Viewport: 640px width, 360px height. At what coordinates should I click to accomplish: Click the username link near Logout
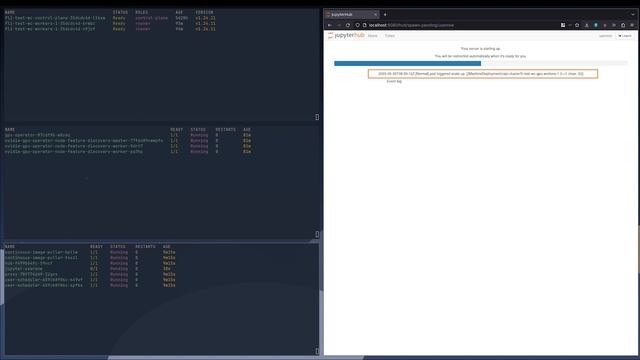(605, 36)
